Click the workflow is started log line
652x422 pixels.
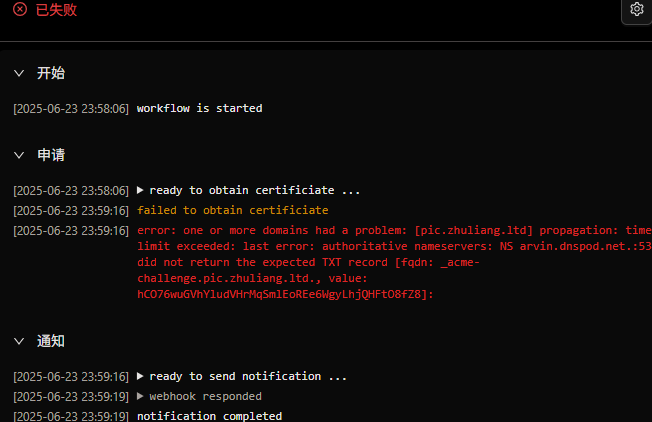point(200,109)
